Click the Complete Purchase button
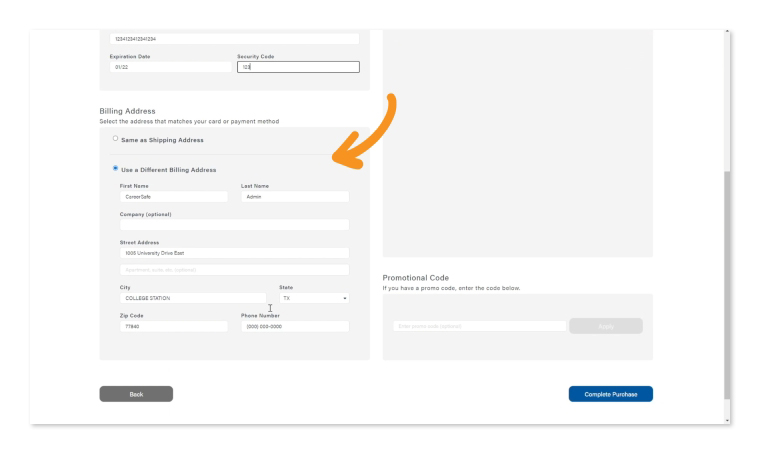The height and width of the screenshot is (454, 760). [610, 394]
